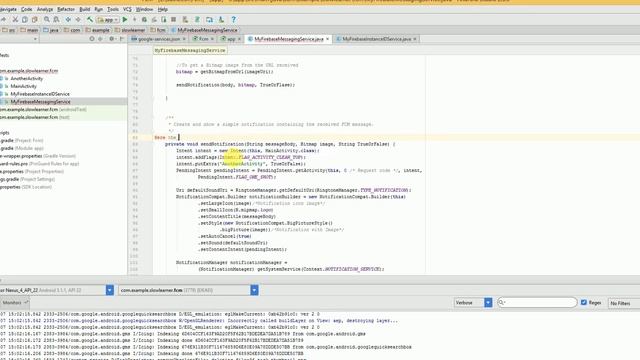Image resolution: width=640 pixels, height=360 pixels.
Task: Click the Stop square icon in toolbar
Action: tap(173, 20)
